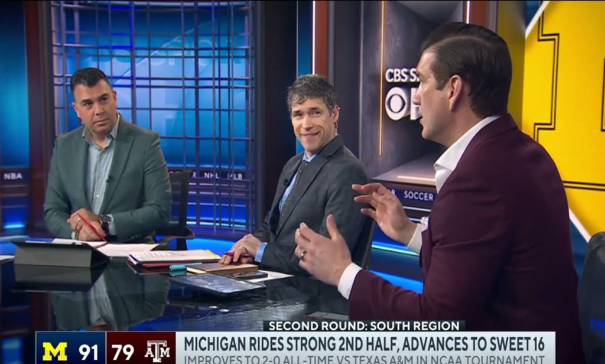
Task: Select Michigan's score of 91
Action: tap(89, 352)
